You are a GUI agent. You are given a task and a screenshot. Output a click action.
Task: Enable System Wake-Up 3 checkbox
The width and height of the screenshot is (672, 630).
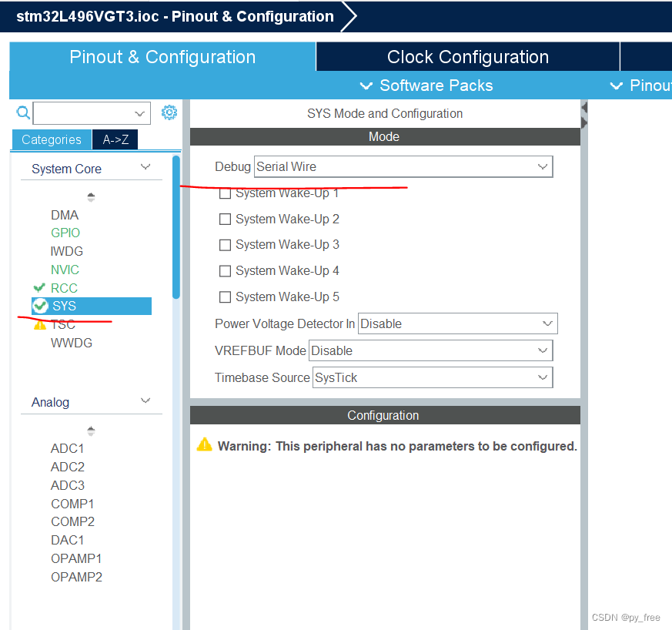point(225,245)
